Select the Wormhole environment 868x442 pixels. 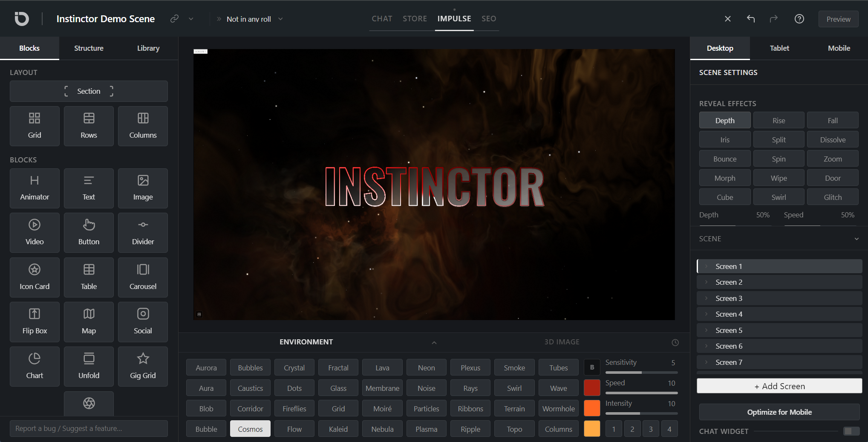pos(558,408)
